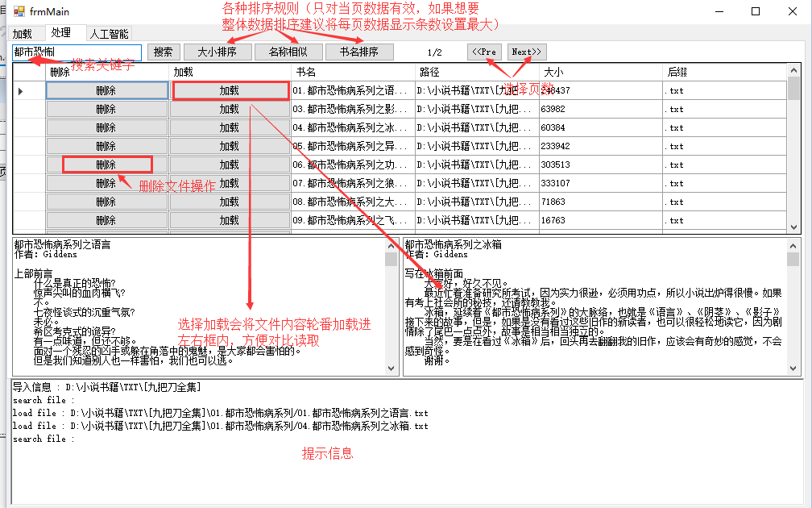The image size is (812, 508).
Task: Delete the row 03.都市恐怖病系列之影
Action: 106,110
